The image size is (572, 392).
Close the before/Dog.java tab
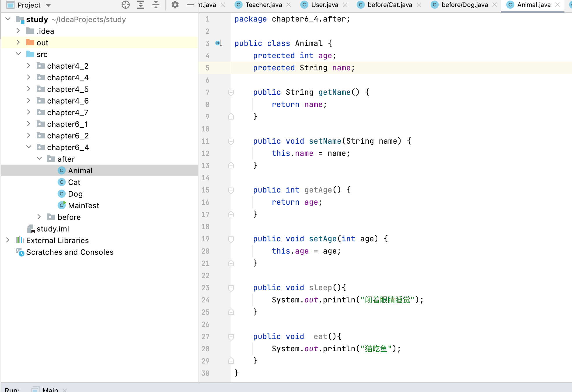coord(495,5)
